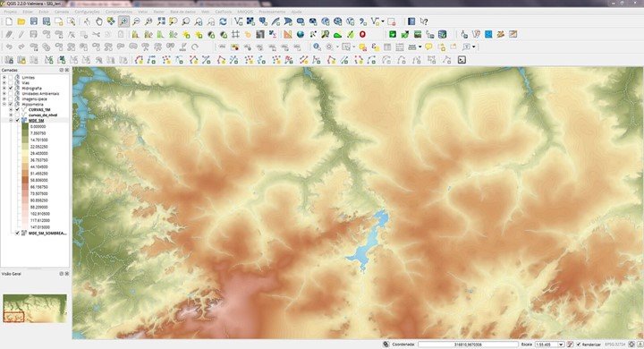Enable the Limites layer checkbox
This screenshot has height=349, width=644.
click(x=11, y=77)
